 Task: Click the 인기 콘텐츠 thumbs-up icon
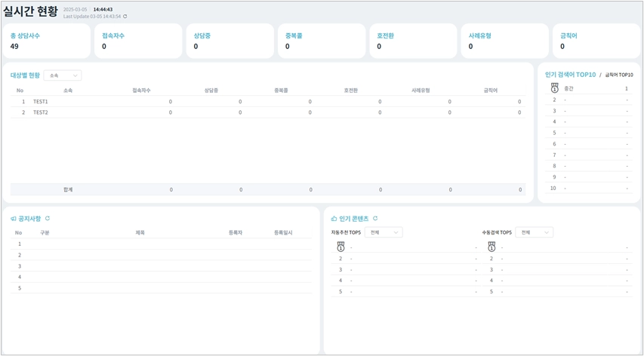pyautogui.click(x=334, y=219)
